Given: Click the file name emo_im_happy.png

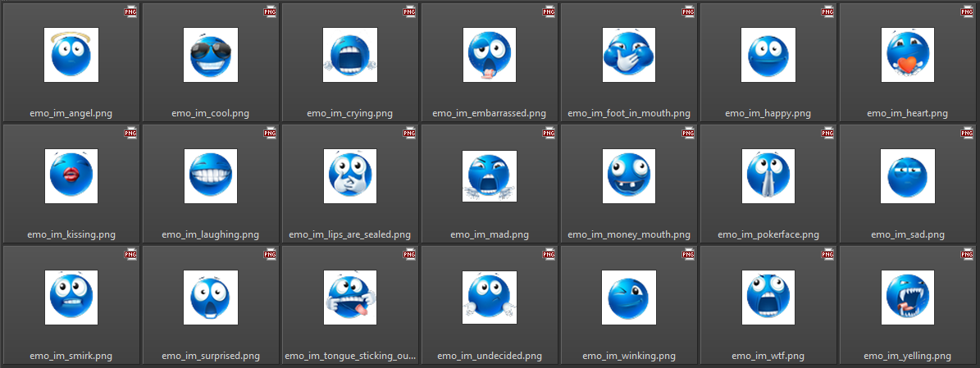Looking at the screenshot, I should [x=768, y=114].
